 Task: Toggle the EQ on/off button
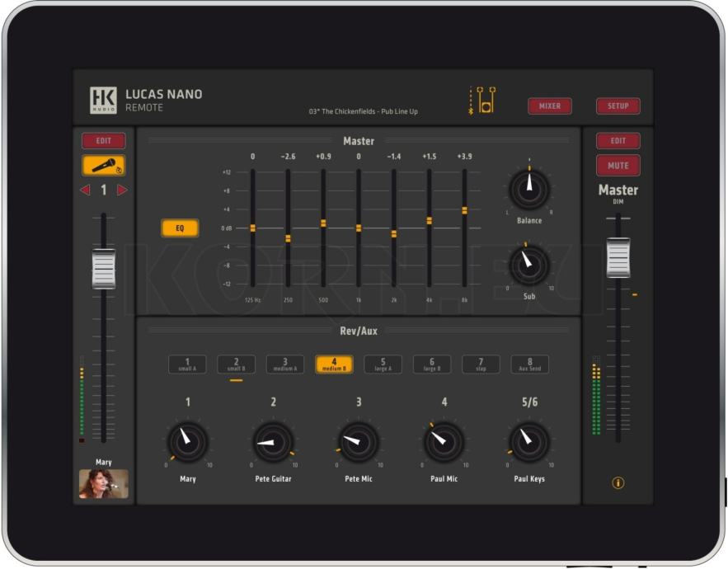[180, 228]
